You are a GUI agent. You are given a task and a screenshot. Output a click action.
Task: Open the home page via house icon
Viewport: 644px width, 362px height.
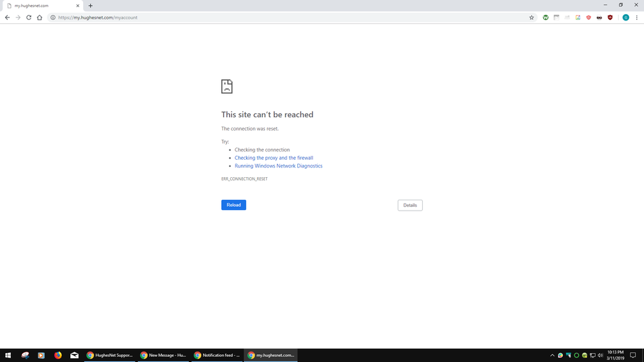[x=39, y=17]
